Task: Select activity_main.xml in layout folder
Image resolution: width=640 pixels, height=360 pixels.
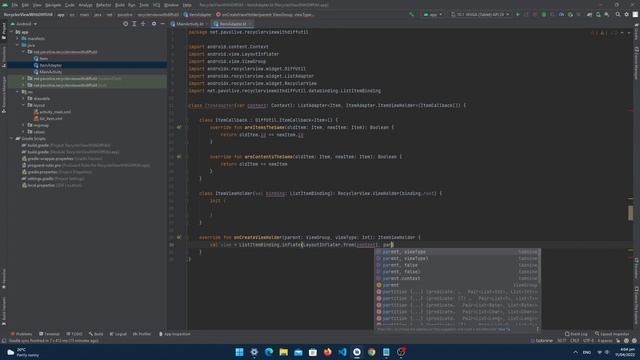Action: click(55, 112)
